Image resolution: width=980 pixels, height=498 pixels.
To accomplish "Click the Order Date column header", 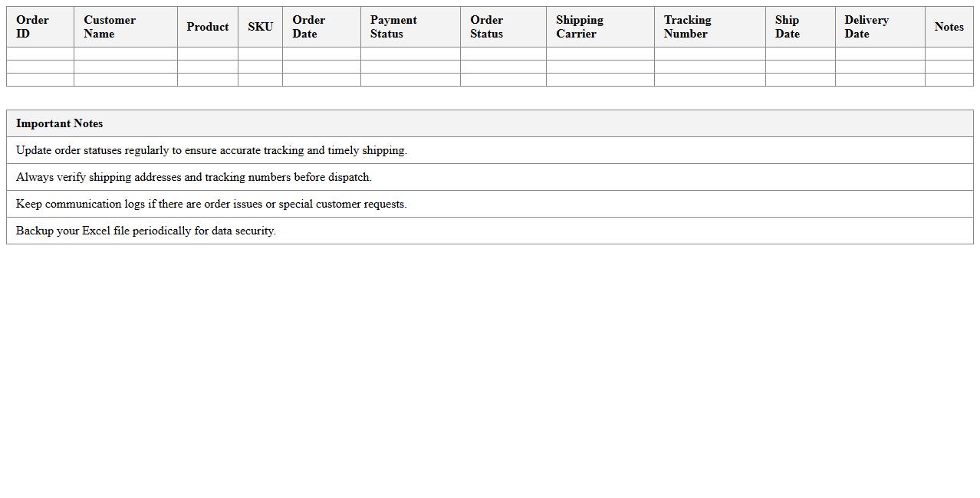I will point(321,27).
